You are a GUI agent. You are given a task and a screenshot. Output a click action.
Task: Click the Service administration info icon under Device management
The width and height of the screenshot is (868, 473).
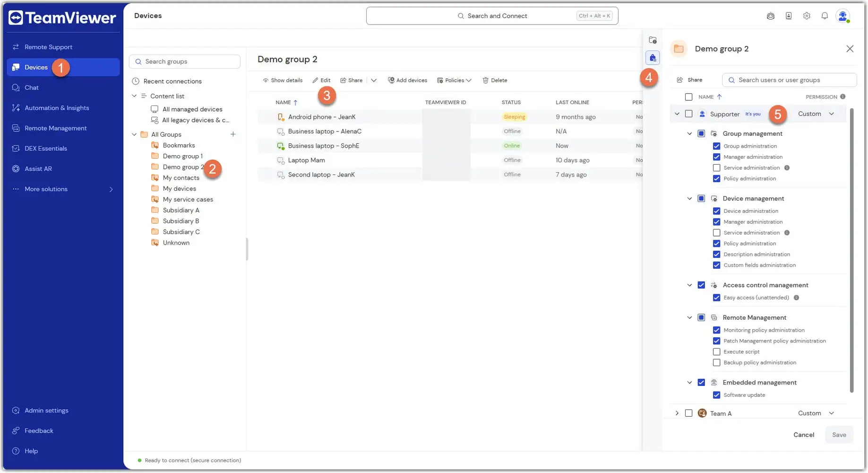coord(787,233)
